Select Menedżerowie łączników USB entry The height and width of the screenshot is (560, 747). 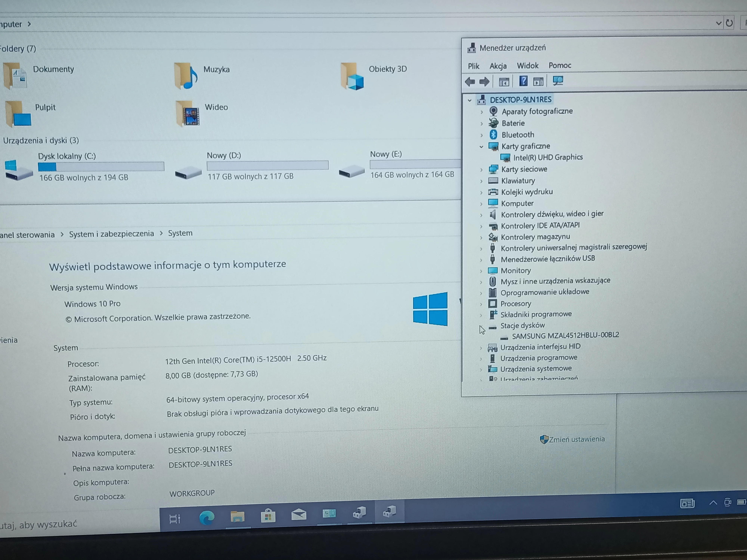(x=548, y=259)
